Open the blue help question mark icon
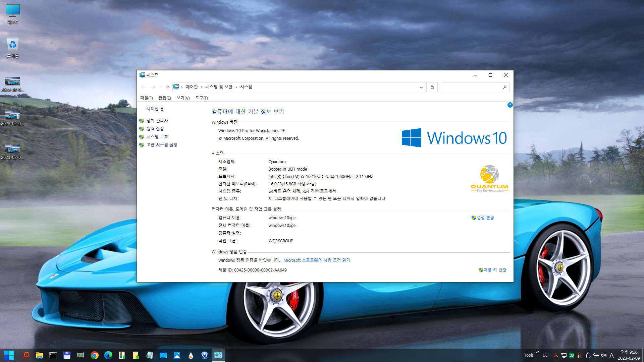Screen dimensions: 644x362 (x=510, y=105)
